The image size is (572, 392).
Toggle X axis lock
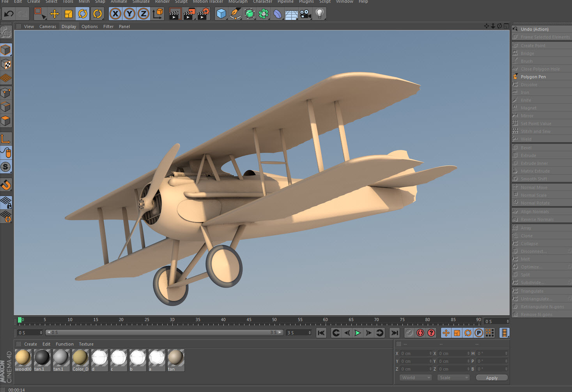tap(115, 14)
